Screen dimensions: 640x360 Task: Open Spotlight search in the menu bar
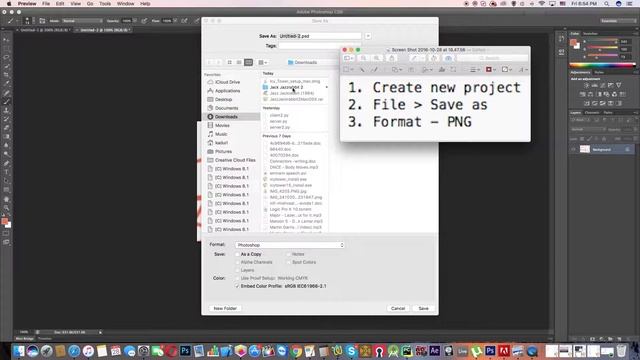(607, 4)
